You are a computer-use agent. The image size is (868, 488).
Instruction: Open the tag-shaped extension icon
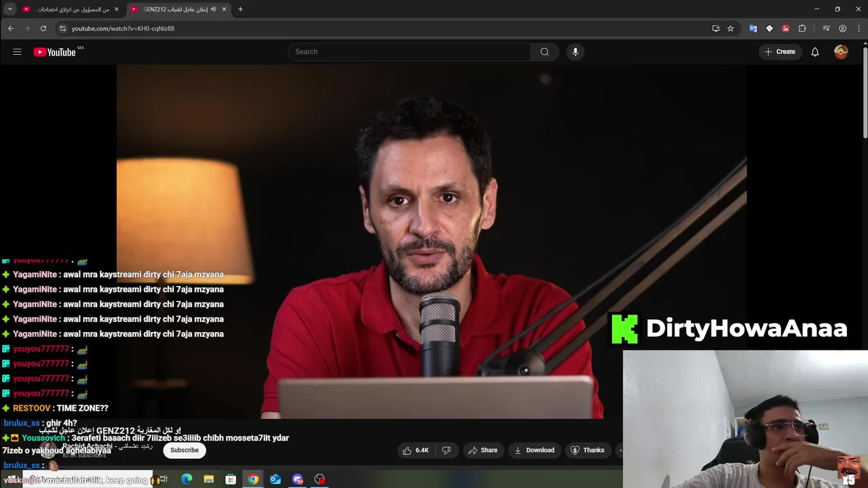click(769, 28)
